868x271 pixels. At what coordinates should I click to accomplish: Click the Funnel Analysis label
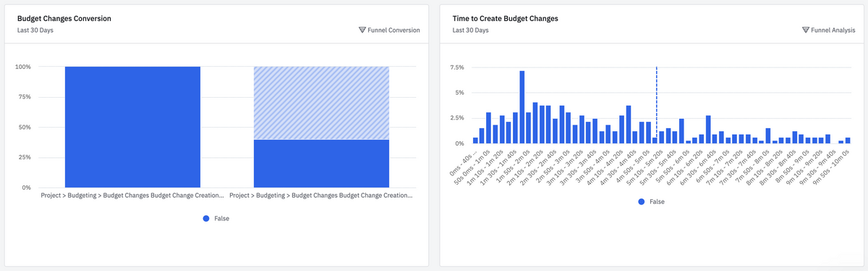[834, 30]
